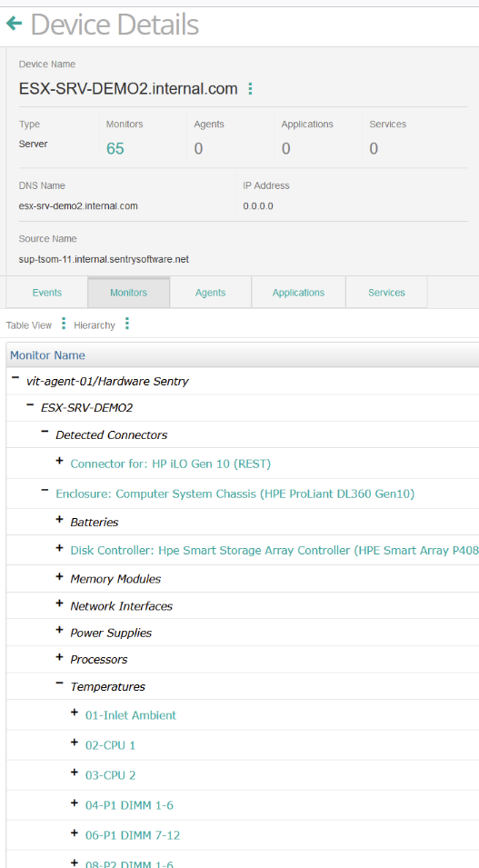Open the 03-CPU 2 monitor link
The image size is (479, 868).
(x=110, y=775)
